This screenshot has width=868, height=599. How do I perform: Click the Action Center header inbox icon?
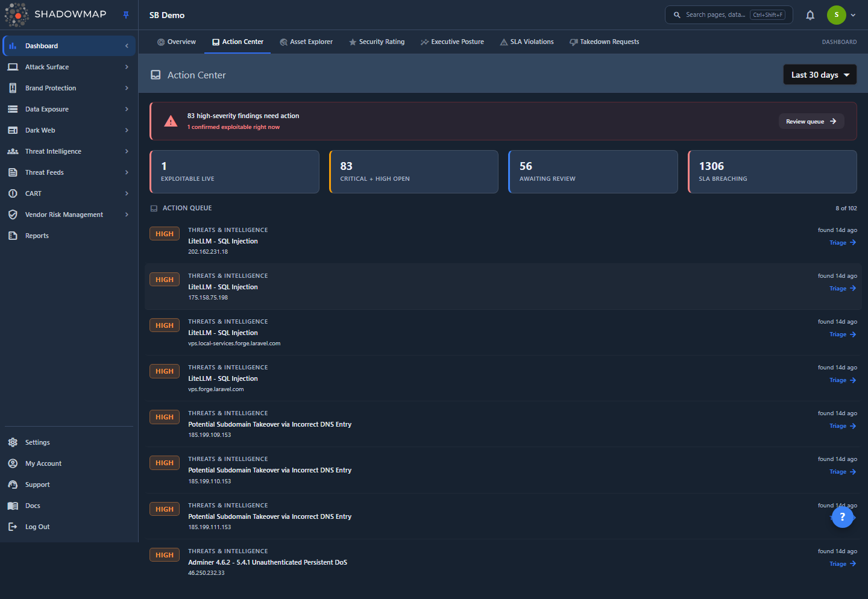156,75
